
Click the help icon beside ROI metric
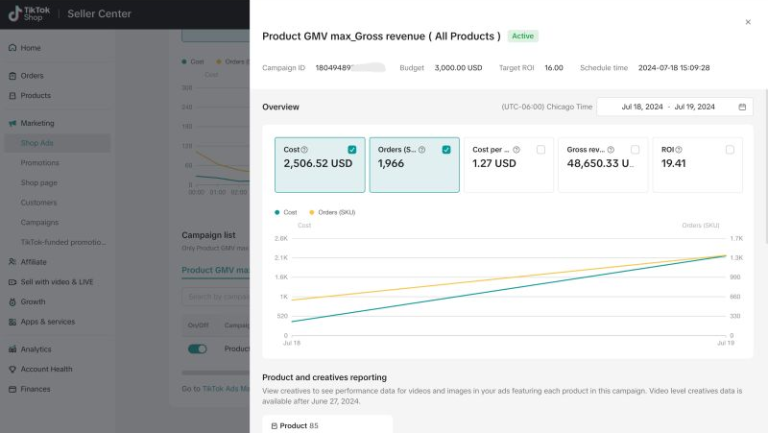pyautogui.click(x=679, y=150)
